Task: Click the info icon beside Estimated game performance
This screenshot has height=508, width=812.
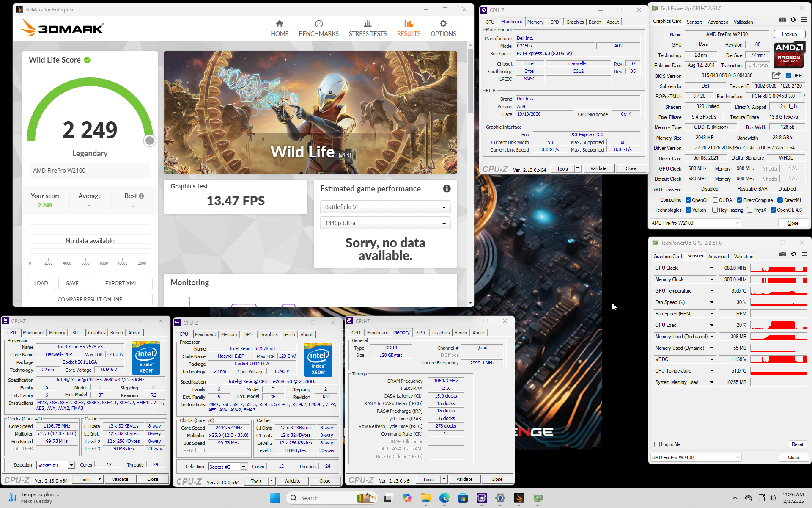Action: pyautogui.click(x=447, y=189)
